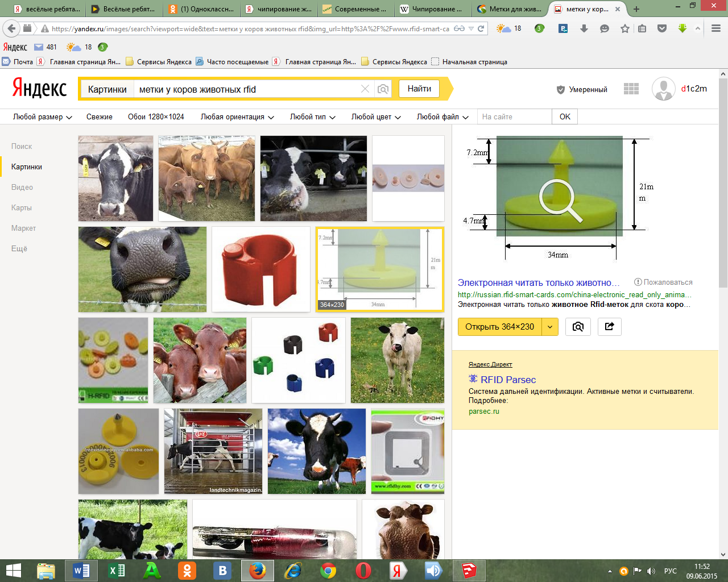The height and width of the screenshot is (582, 728).
Task: Open the Firefox hamburger menu
Action: (715, 28)
